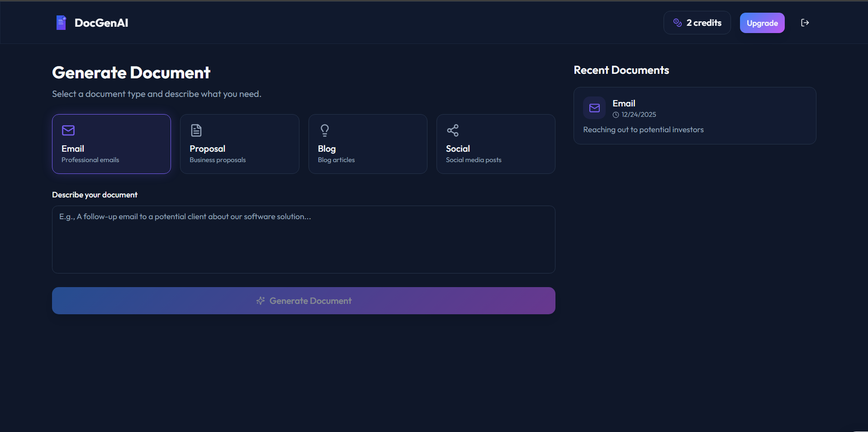The height and width of the screenshot is (432, 868).
Task: Click the mail icon in the Recent Documents card
Action: tap(594, 108)
